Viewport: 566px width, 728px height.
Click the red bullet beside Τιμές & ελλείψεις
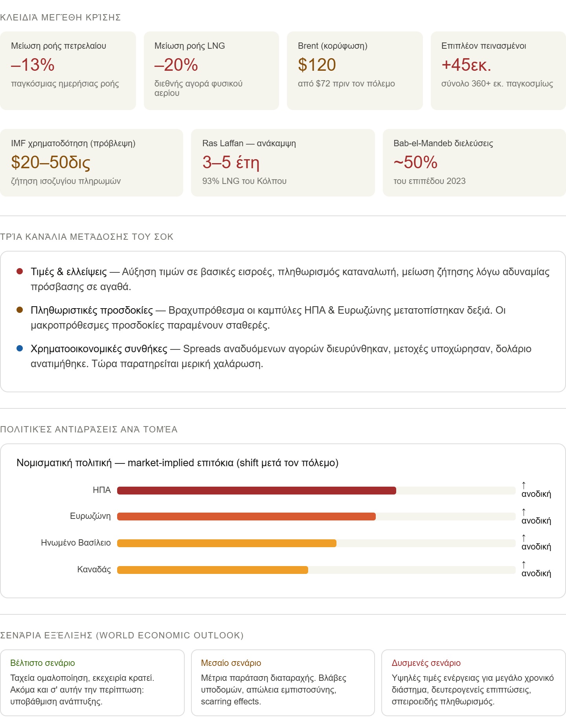coord(20,272)
